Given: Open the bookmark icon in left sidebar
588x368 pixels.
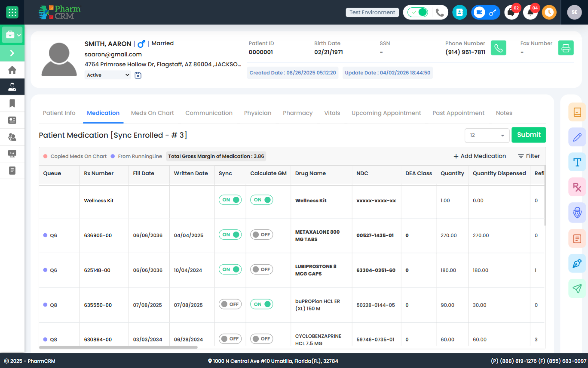Looking at the screenshot, I should pos(12,103).
